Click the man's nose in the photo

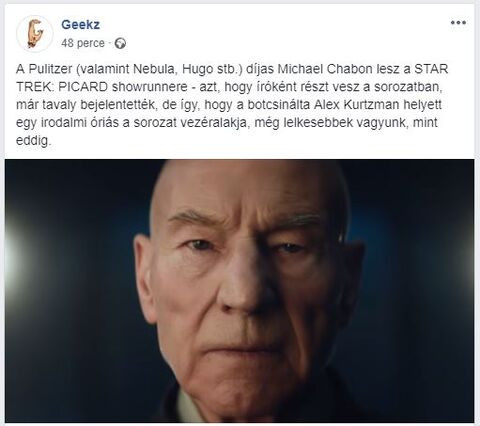point(240,290)
